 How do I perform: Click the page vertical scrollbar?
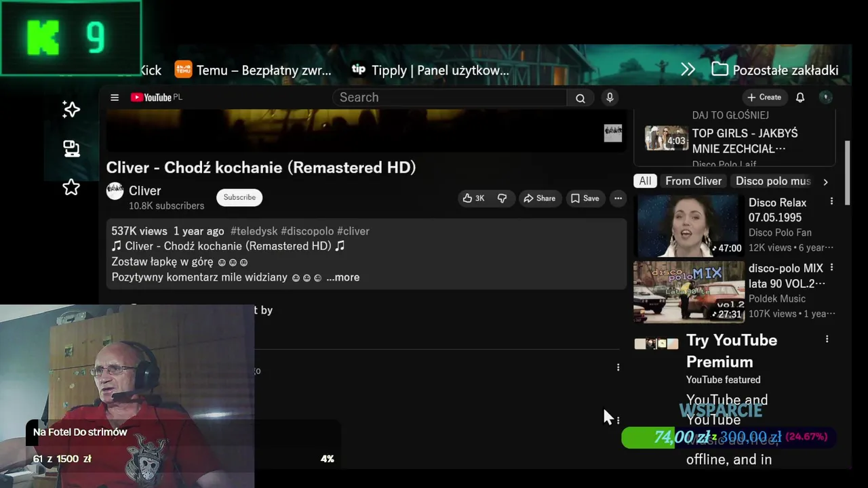(x=847, y=172)
